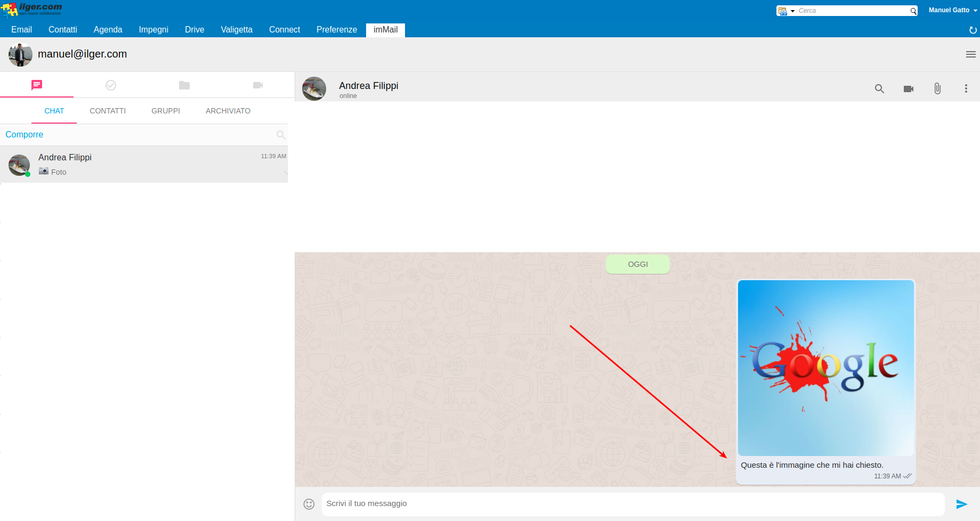Image resolution: width=980 pixels, height=521 pixels.
Task: Open the Manuel Gatto user dropdown
Action: point(953,10)
